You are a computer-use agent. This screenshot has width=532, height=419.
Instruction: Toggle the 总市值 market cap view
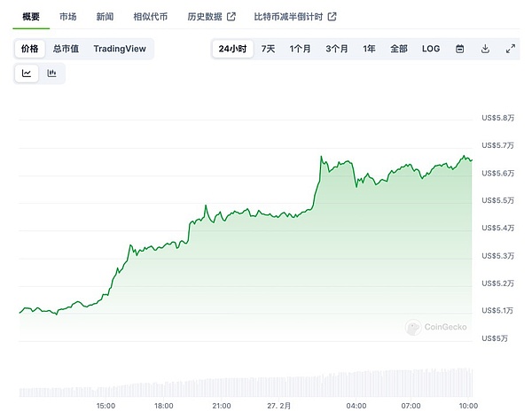pos(66,49)
